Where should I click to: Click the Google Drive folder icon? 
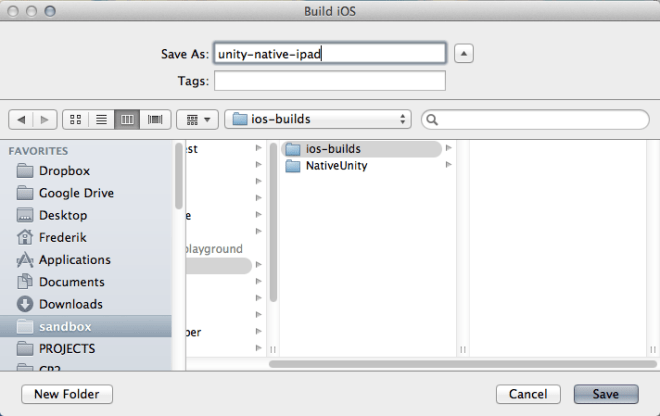(x=25, y=193)
